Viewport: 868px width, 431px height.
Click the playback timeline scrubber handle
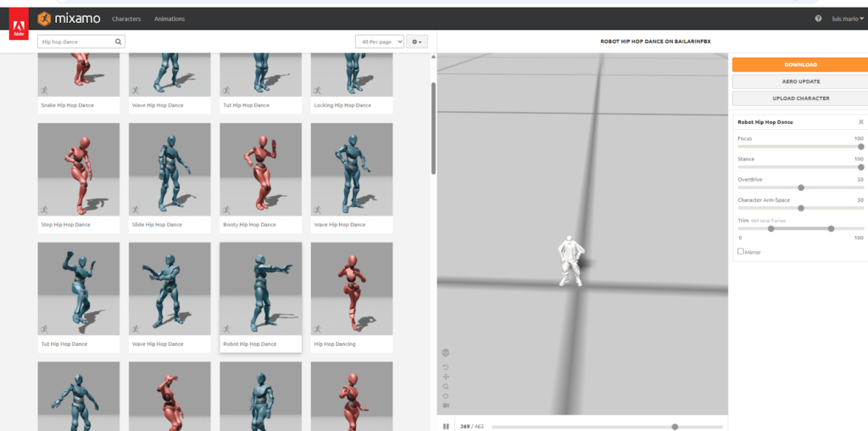[675, 427]
